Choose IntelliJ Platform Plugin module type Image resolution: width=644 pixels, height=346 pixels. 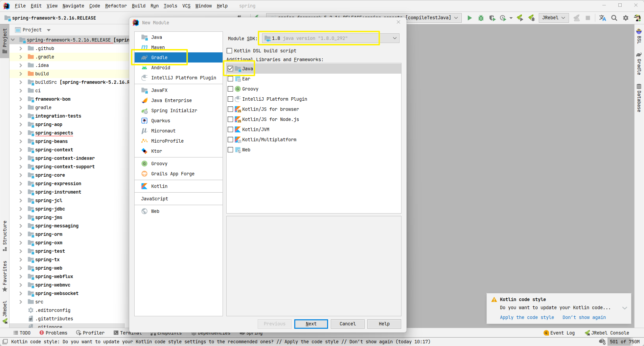(178, 78)
